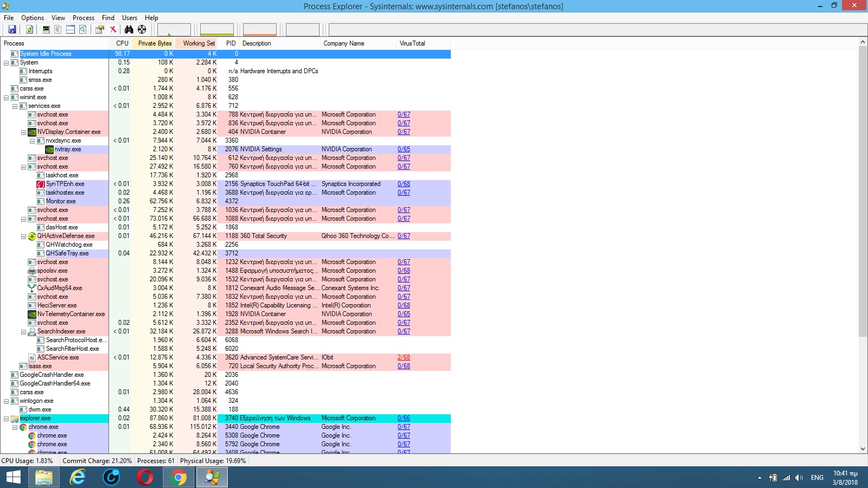Open the 0/65 VirusTotal link for nvtray.exe

pyautogui.click(x=404, y=149)
